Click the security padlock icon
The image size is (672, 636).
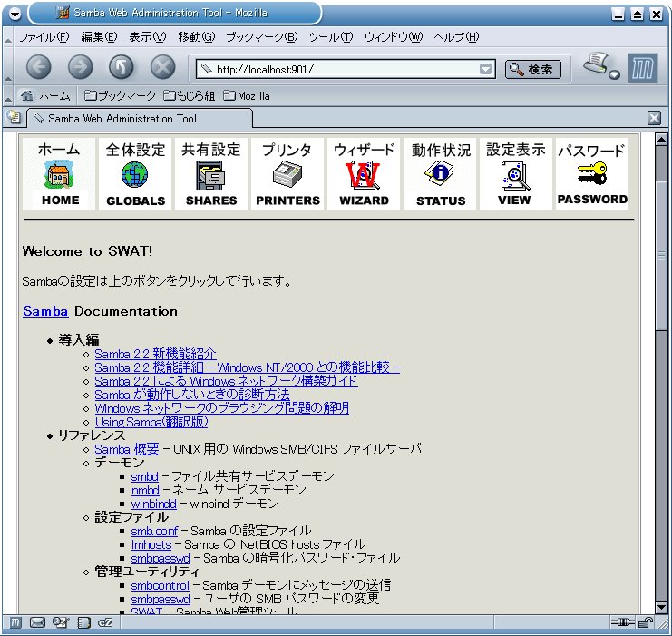point(645,621)
